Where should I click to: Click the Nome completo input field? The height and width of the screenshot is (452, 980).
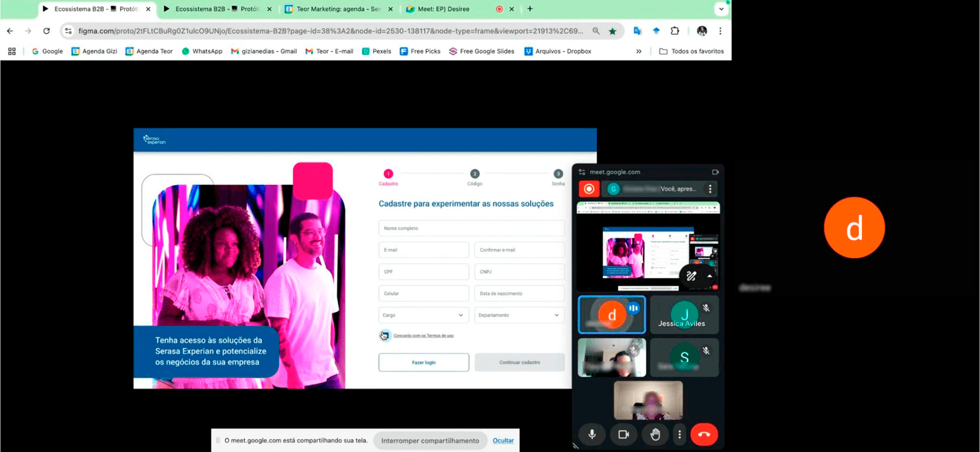click(x=471, y=228)
